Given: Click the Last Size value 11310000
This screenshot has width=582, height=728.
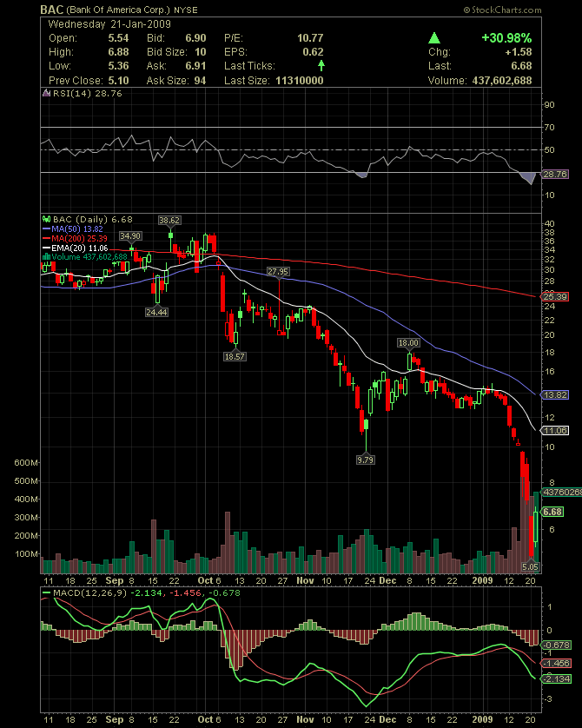Looking at the screenshot, I should point(300,80).
